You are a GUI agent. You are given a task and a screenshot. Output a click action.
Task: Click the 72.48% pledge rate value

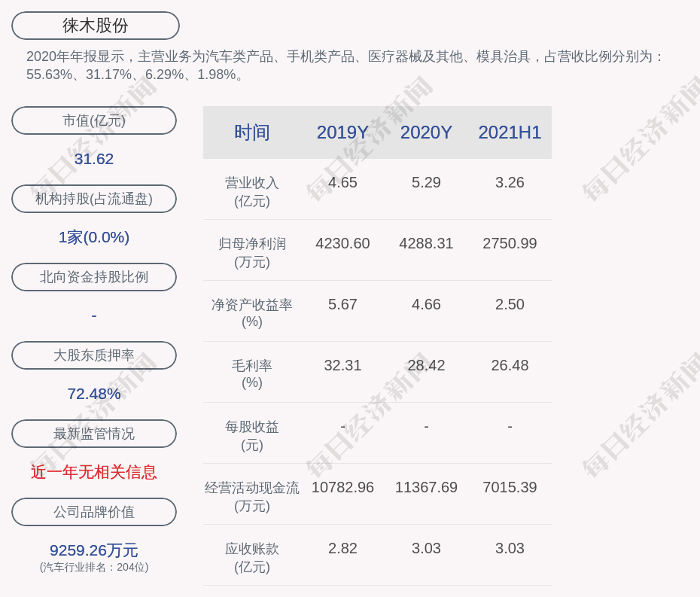[x=94, y=394]
